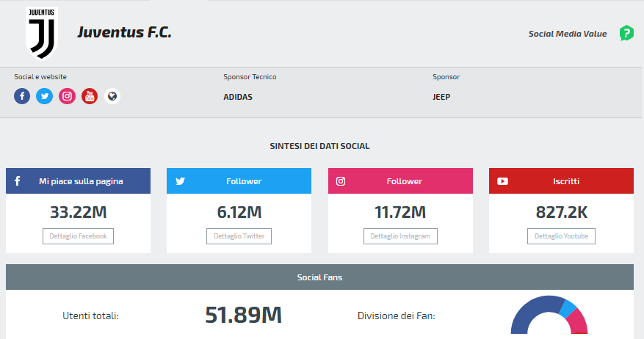Click Social Media Value label
This screenshot has width=644, height=339.
click(x=568, y=34)
